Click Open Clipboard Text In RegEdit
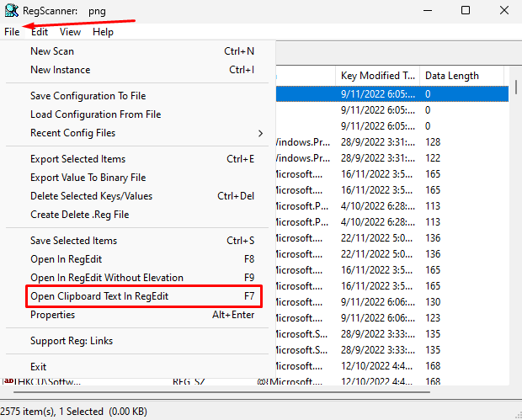Image resolution: width=522 pixels, height=420 pixels. coord(144,296)
